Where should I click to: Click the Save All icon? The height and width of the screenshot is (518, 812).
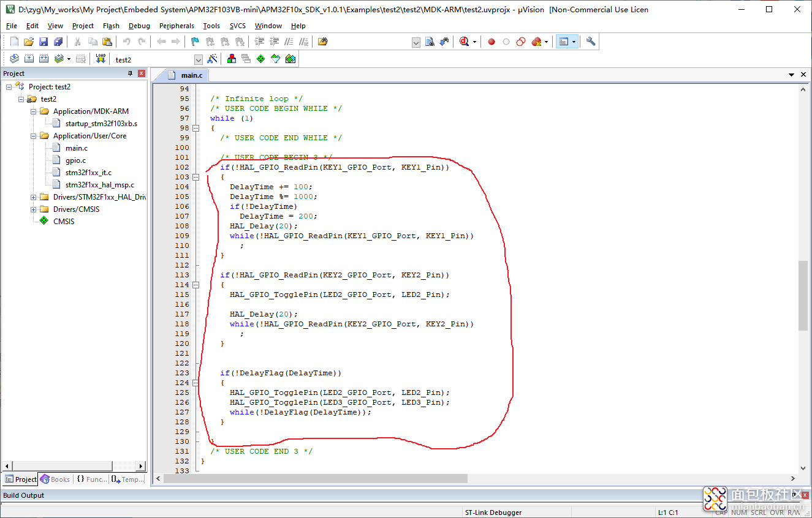point(58,42)
